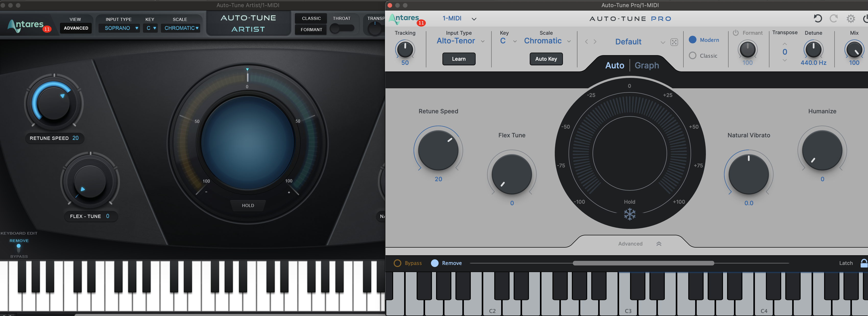Toggle Formant button in Auto-Tune Artist
868x316 pixels.
[311, 30]
